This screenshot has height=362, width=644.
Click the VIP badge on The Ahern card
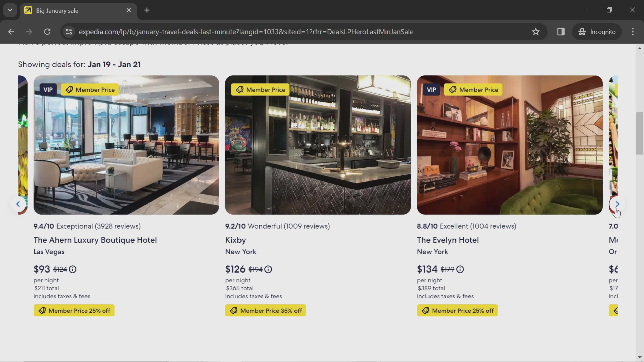point(48,90)
